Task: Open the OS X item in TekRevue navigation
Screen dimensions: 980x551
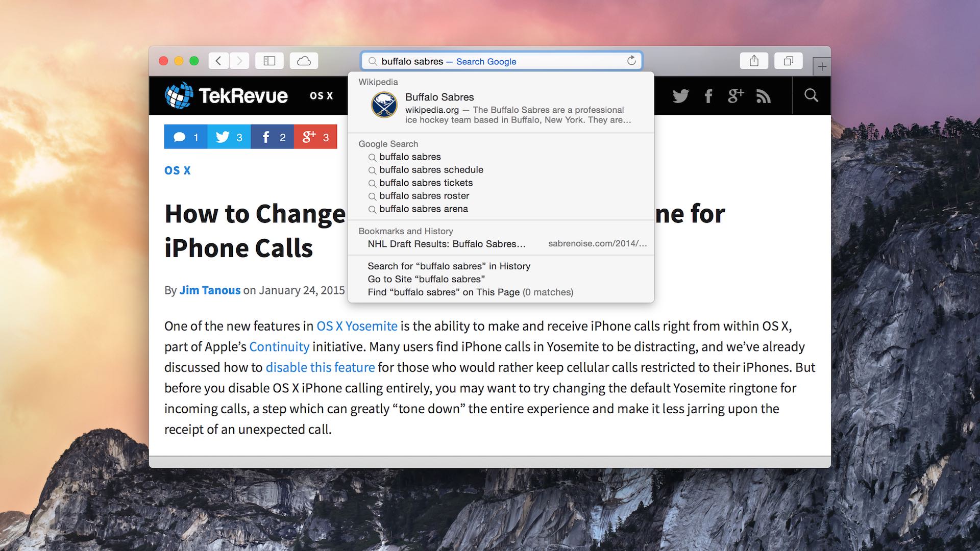Action: (321, 95)
